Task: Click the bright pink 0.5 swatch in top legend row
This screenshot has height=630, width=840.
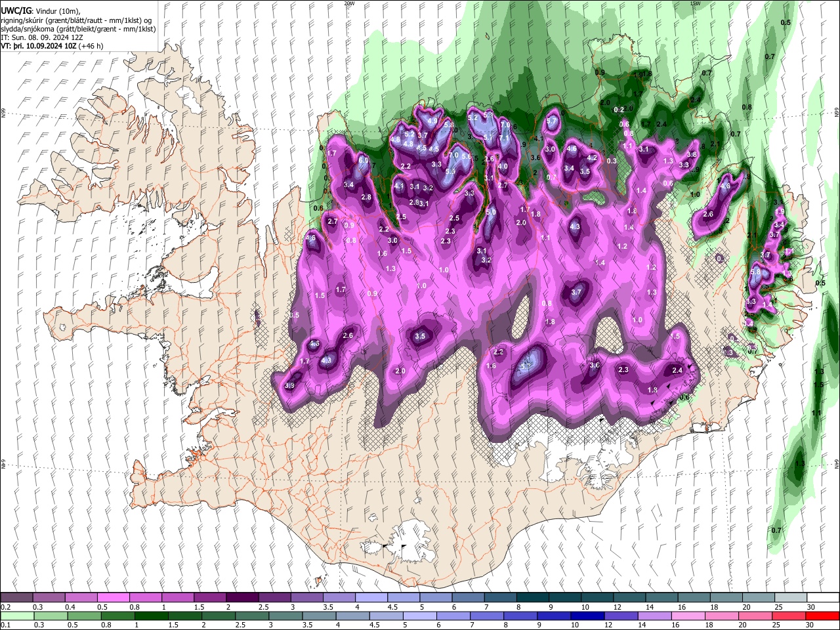Action: tap(114, 598)
